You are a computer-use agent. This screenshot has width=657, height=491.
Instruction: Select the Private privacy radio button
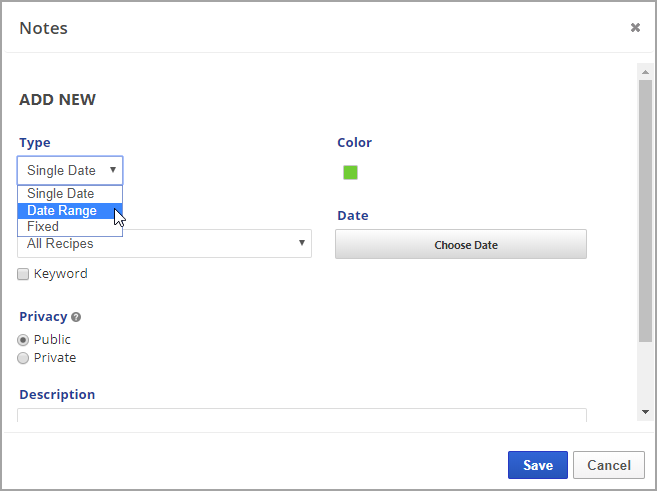(23, 358)
